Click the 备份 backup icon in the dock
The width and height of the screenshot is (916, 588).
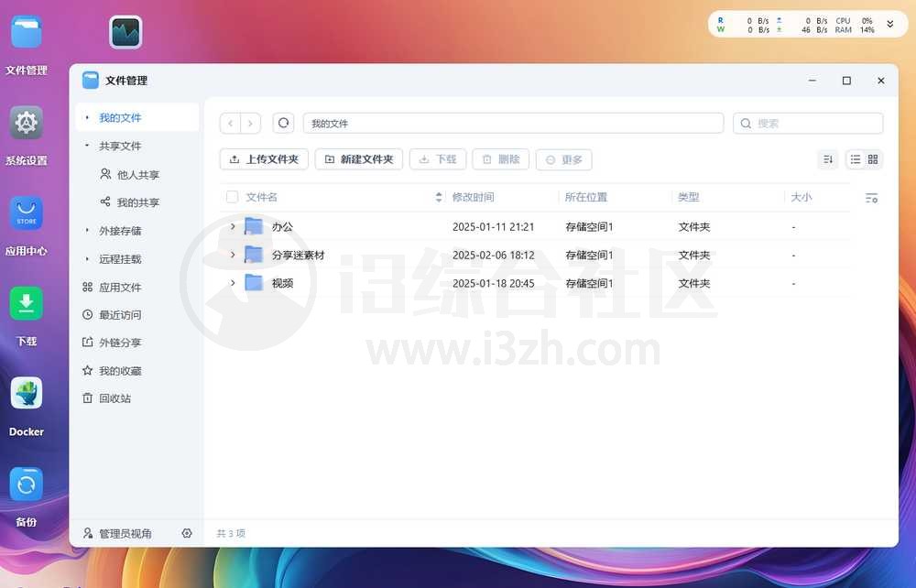coord(26,485)
